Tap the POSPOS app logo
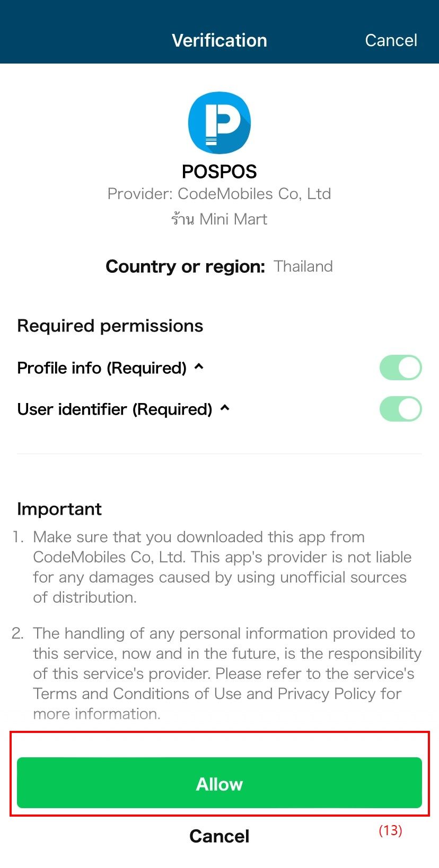 click(219, 123)
